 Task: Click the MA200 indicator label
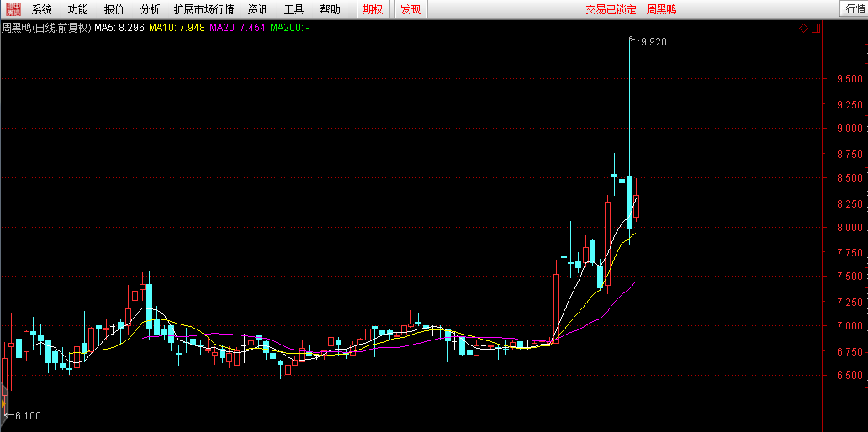click(290, 29)
